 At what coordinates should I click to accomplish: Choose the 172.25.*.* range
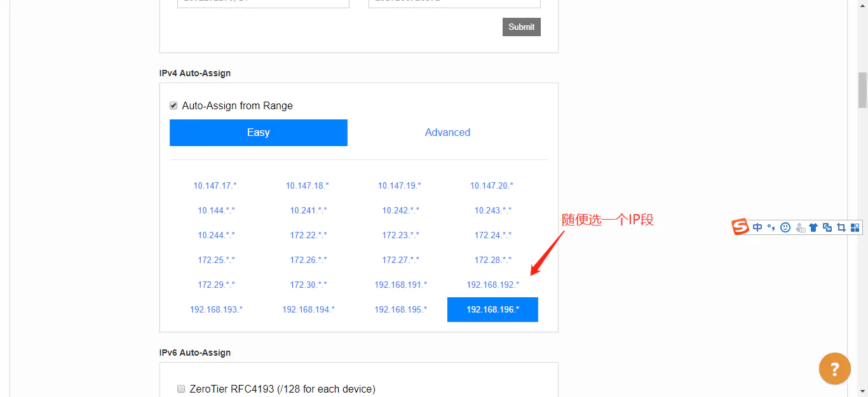216,260
